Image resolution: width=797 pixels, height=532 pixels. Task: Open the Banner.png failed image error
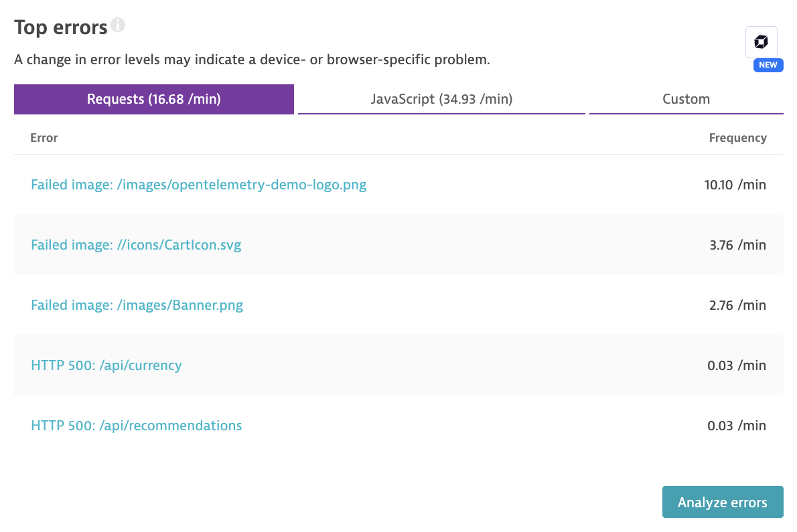[x=137, y=305]
